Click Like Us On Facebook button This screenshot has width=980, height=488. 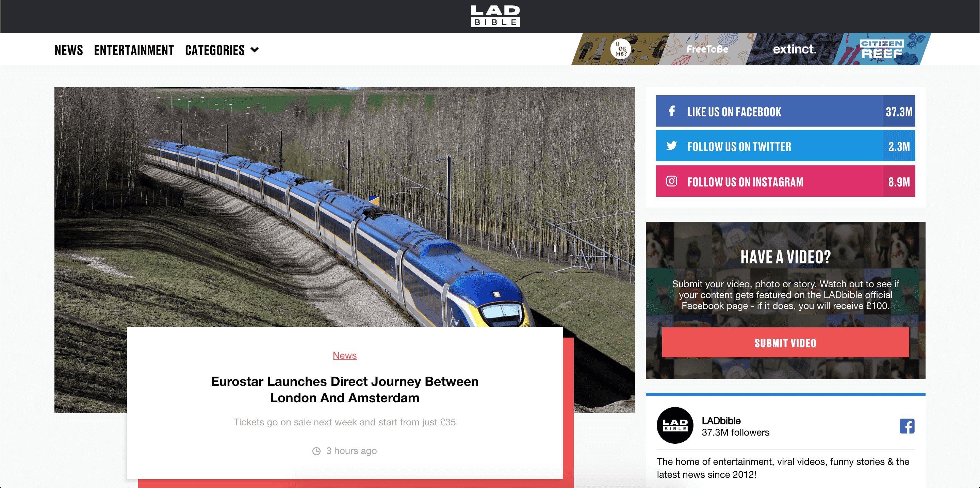click(785, 111)
